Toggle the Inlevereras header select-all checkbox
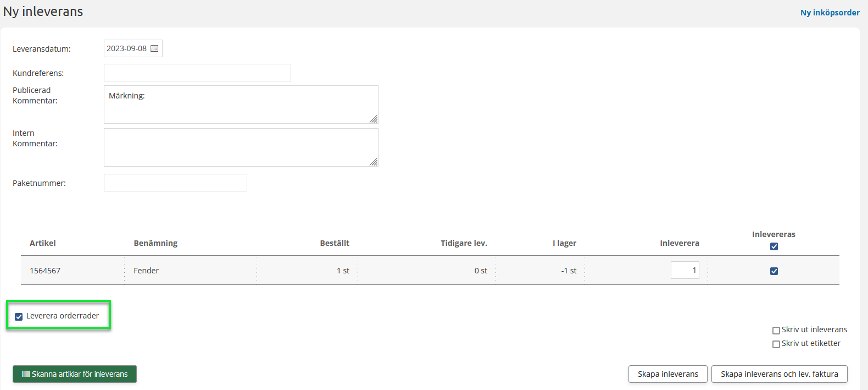 point(774,246)
